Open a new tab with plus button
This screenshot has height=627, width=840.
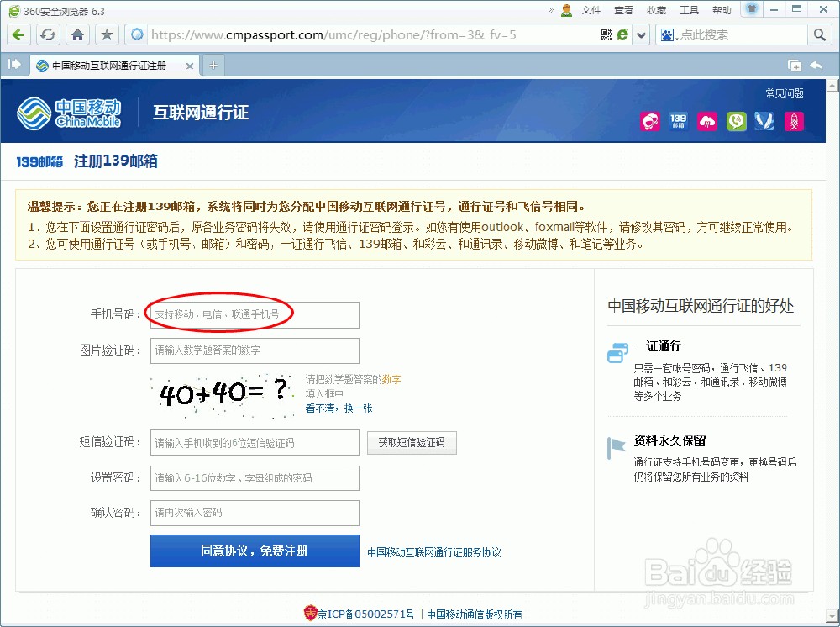(213, 66)
